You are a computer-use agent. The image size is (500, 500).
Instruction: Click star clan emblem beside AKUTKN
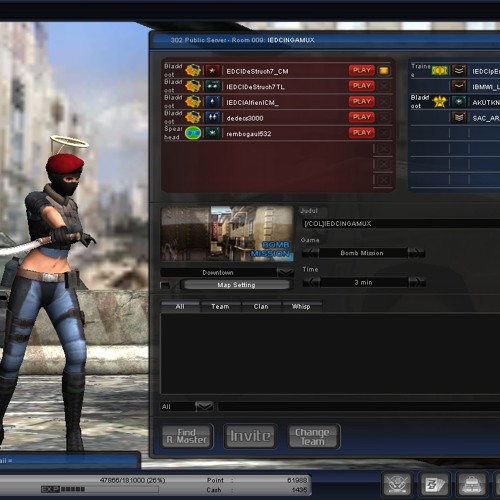[440, 102]
